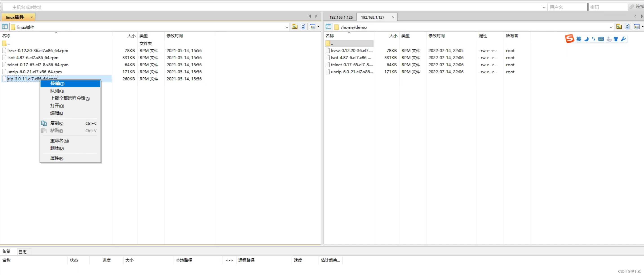Select the linux插件 local tab
The image size is (644, 275).
tap(15, 17)
